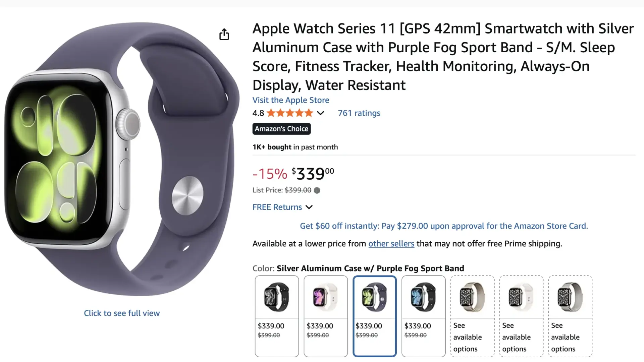Image resolution: width=644 pixels, height=362 pixels.
Task: Select the currently highlighted Purple Fog option
Action: (x=375, y=296)
